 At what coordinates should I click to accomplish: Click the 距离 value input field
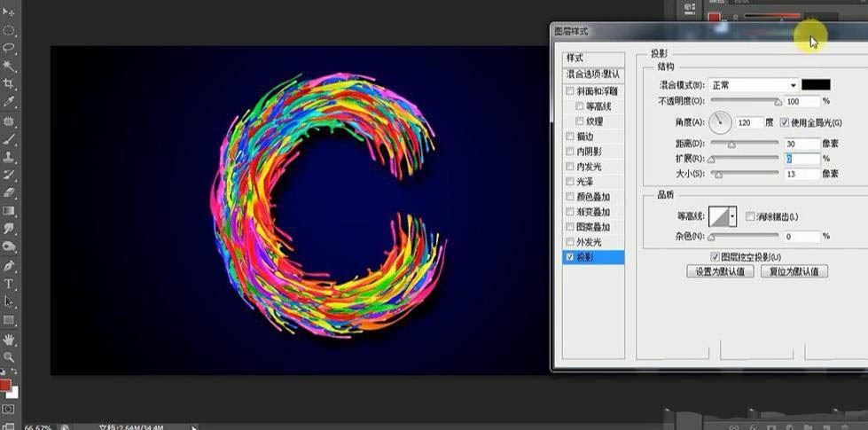pyautogui.click(x=802, y=144)
